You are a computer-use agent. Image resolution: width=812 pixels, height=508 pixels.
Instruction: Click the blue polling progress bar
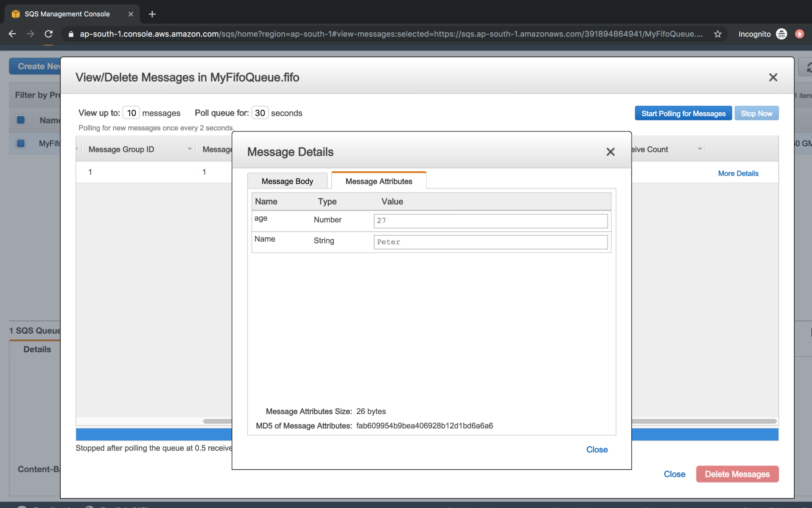[153, 434]
